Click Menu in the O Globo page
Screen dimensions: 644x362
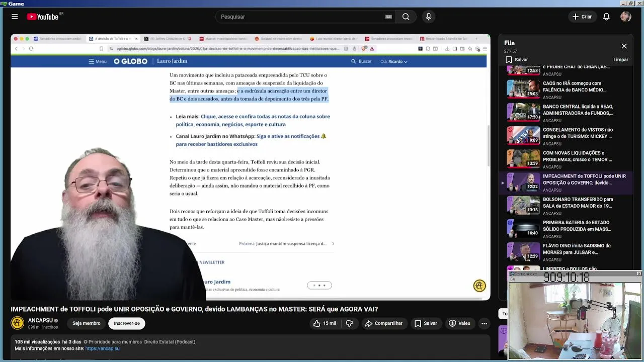(x=98, y=61)
